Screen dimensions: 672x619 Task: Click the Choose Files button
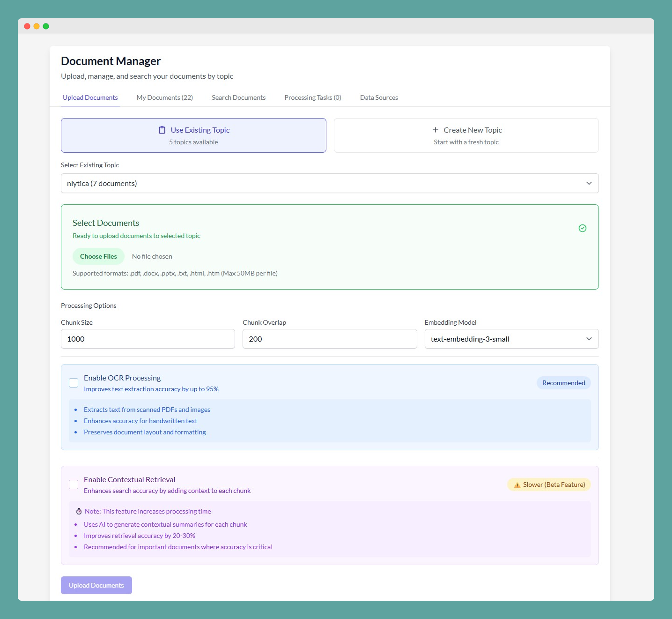pos(98,256)
